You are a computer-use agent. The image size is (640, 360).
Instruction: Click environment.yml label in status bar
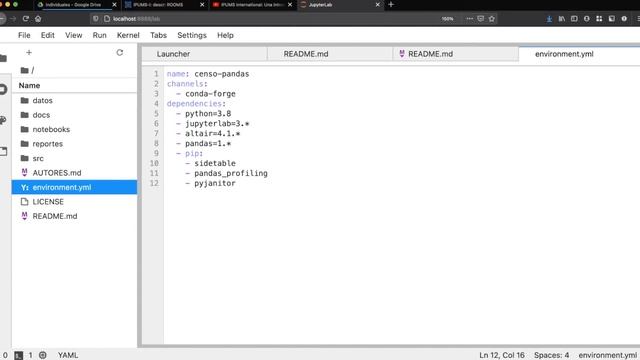608,355
